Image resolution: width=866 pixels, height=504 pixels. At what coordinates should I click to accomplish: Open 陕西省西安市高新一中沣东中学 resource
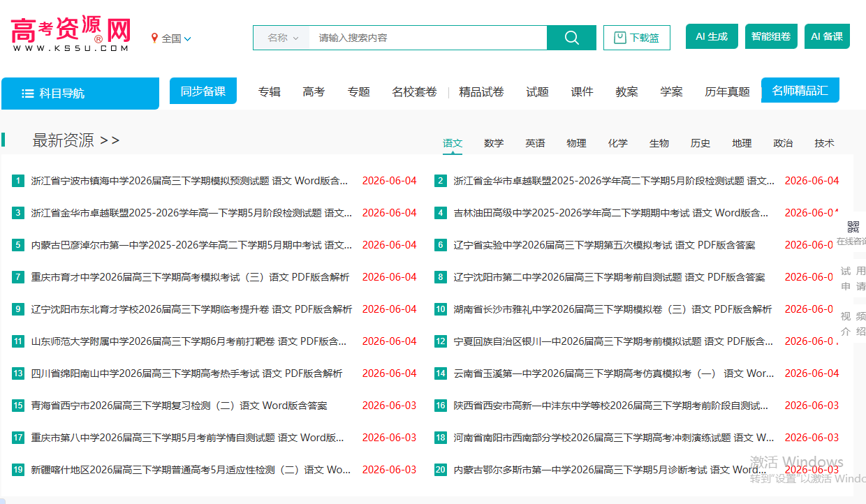[611, 406]
